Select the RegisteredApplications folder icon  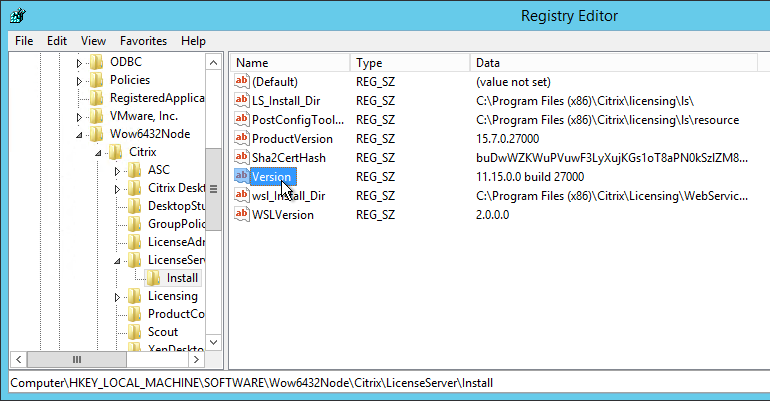pyautogui.click(x=97, y=98)
